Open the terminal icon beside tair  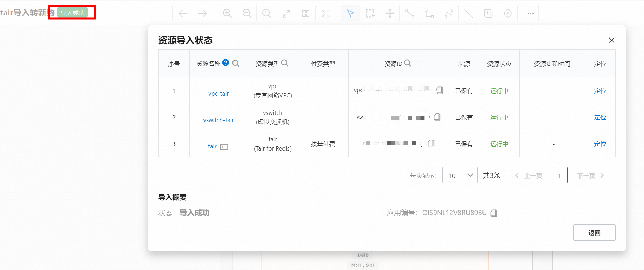click(x=224, y=147)
